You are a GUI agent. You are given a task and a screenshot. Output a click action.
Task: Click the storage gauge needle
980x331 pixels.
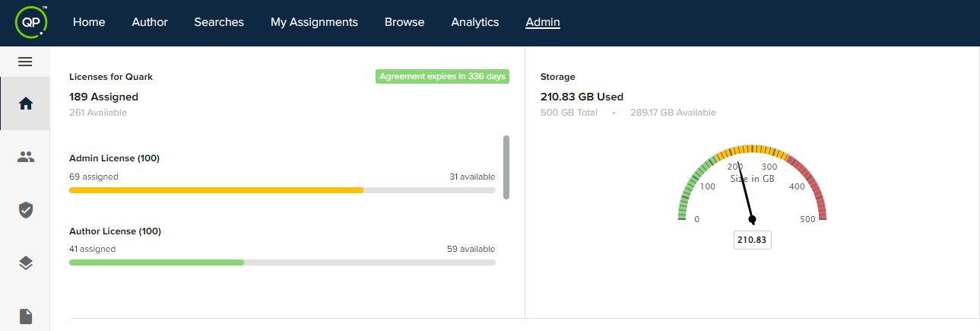point(746,193)
